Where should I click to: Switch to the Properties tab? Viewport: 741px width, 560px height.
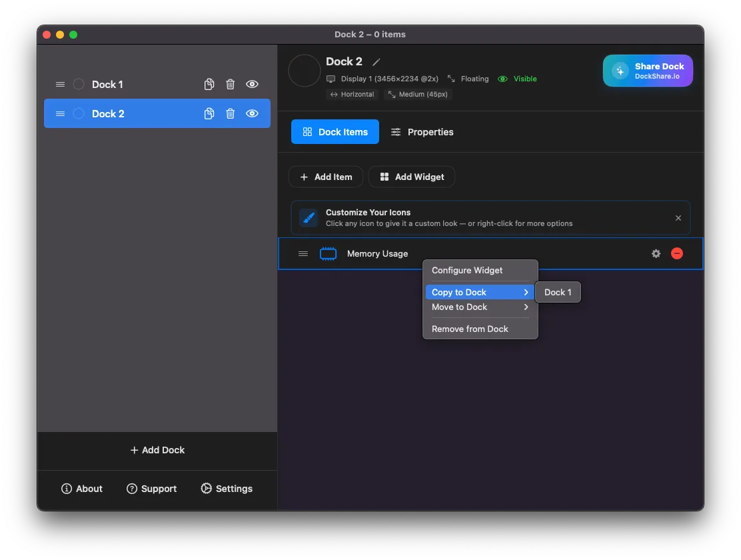tap(422, 132)
